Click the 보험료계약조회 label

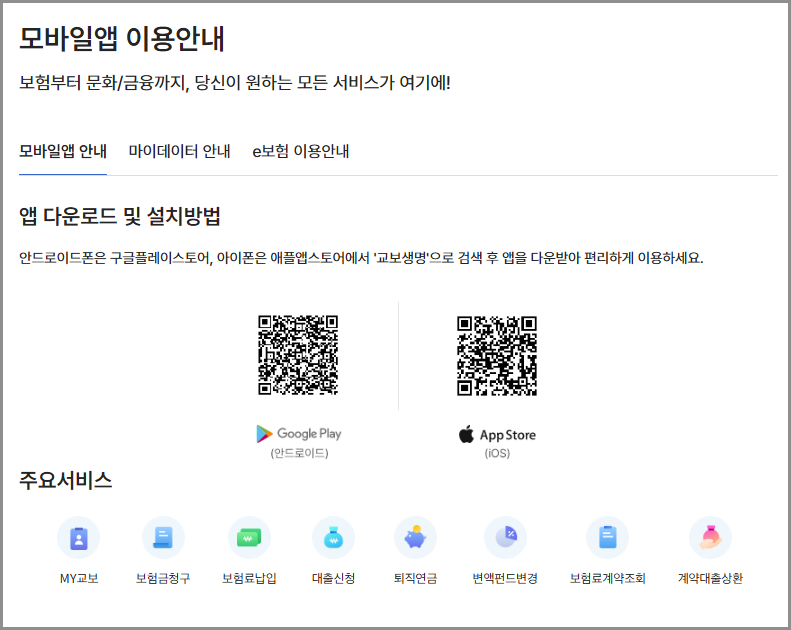(607, 578)
